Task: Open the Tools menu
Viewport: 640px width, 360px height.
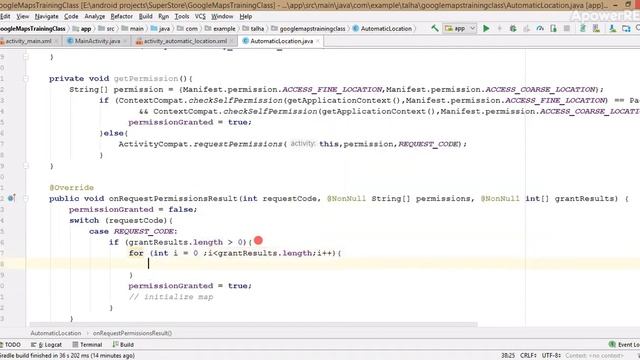Action: pyautogui.click(x=182, y=16)
